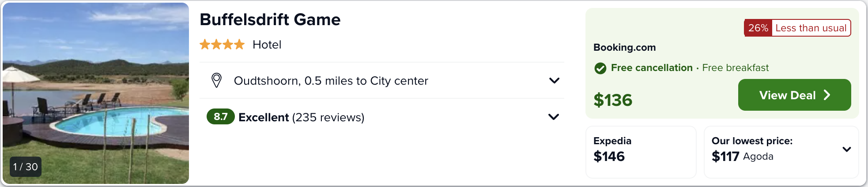Click the Free breakfast text
Image resolution: width=868 pixels, height=187 pixels.
click(x=735, y=68)
